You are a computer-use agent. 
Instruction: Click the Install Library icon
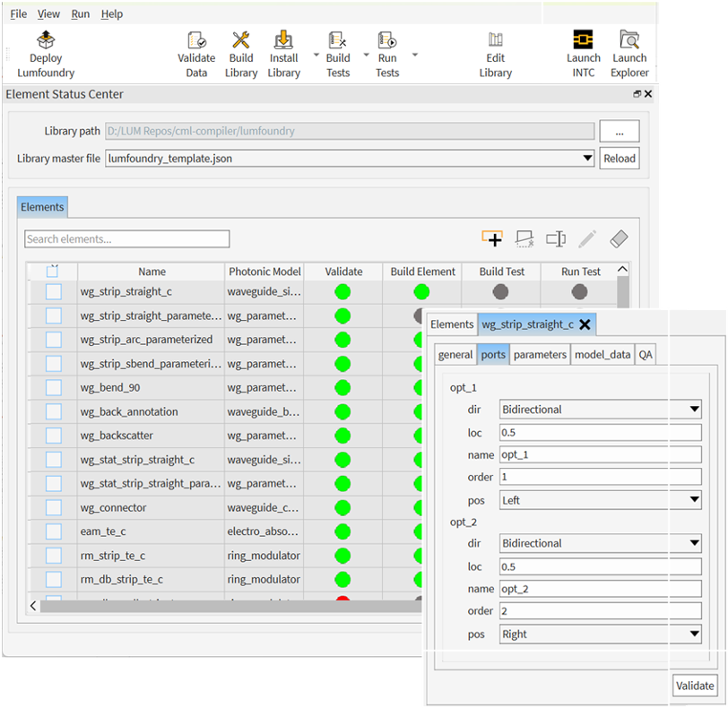click(283, 40)
